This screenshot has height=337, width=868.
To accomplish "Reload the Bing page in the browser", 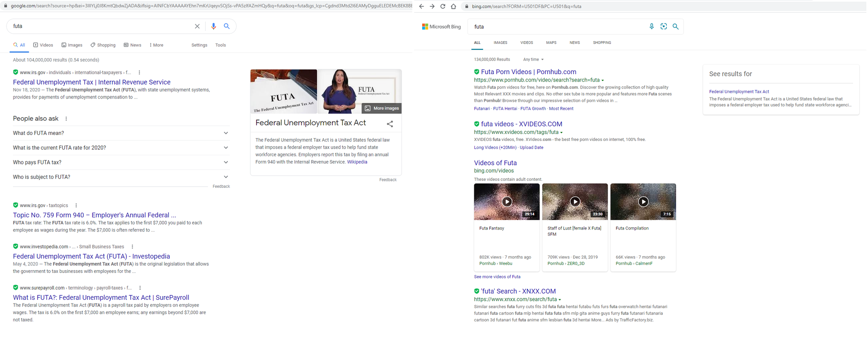I will click(x=443, y=7).
